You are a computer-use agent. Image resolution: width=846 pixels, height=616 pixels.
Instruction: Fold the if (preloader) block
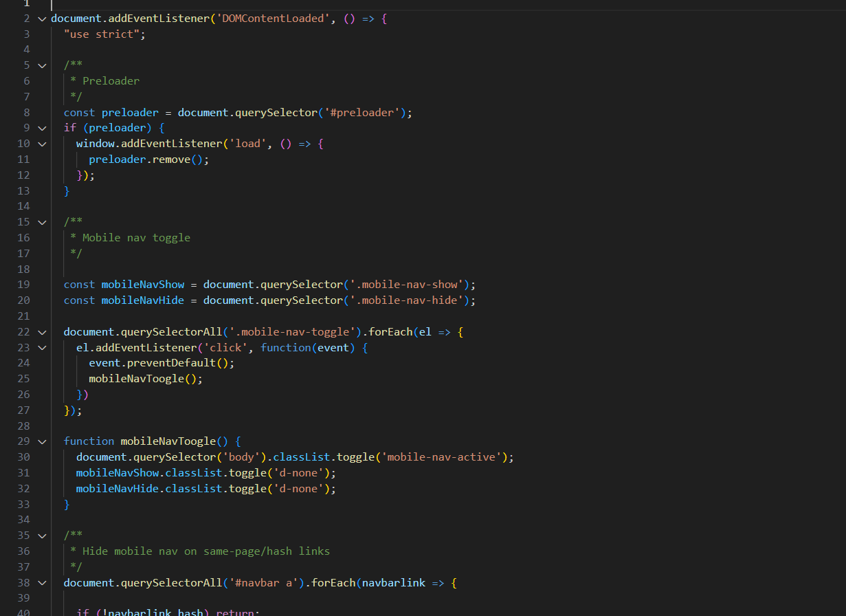pos(42,128)
